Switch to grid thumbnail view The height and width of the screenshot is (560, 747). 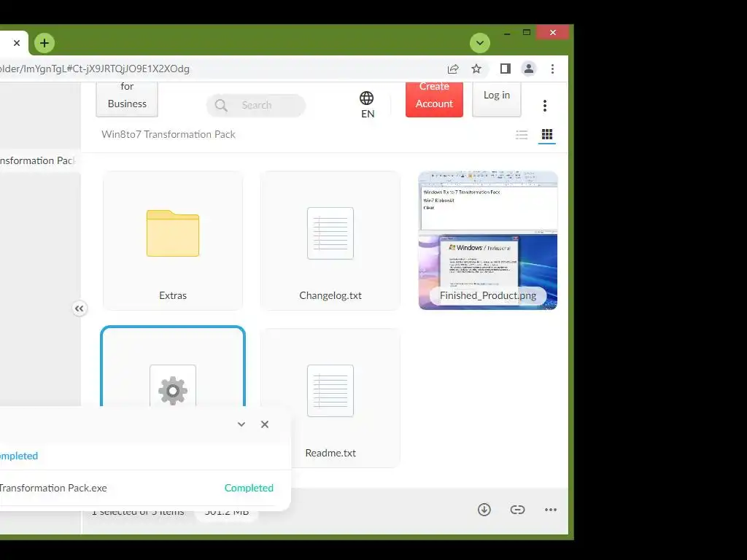click(x=547, y=135)
